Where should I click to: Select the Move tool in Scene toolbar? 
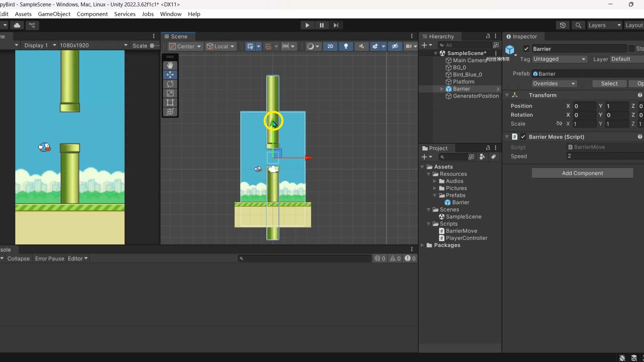(170, 75)
